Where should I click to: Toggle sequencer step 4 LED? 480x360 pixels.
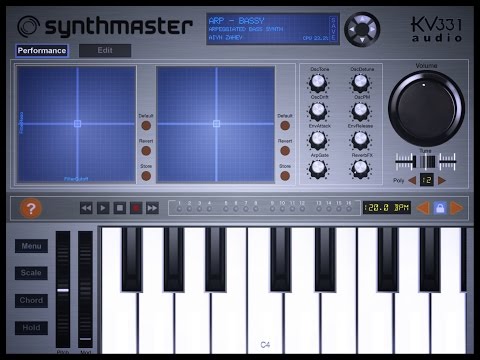point(209,209)
